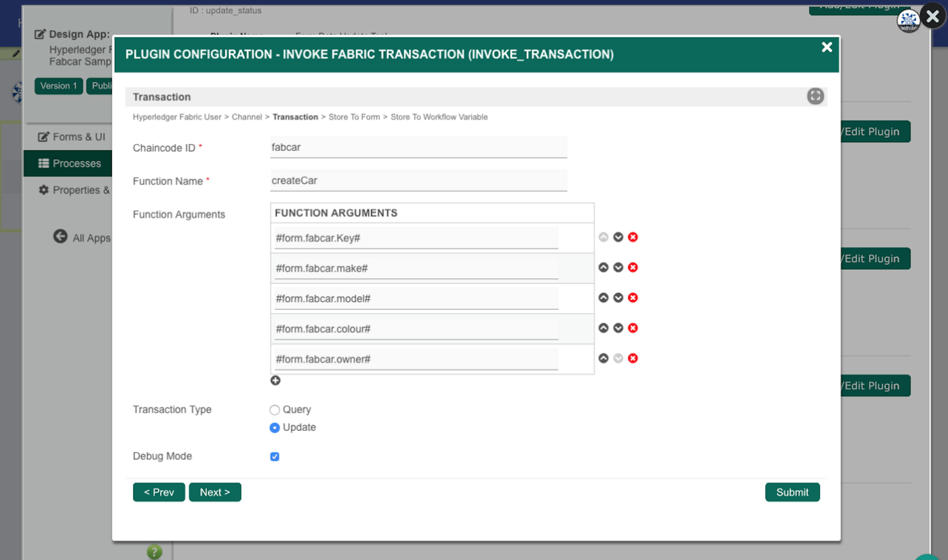Image resolution: width=948 pixels, height=560 pixels.
Task: Select the Query transaction type
Action: (274, 410)
